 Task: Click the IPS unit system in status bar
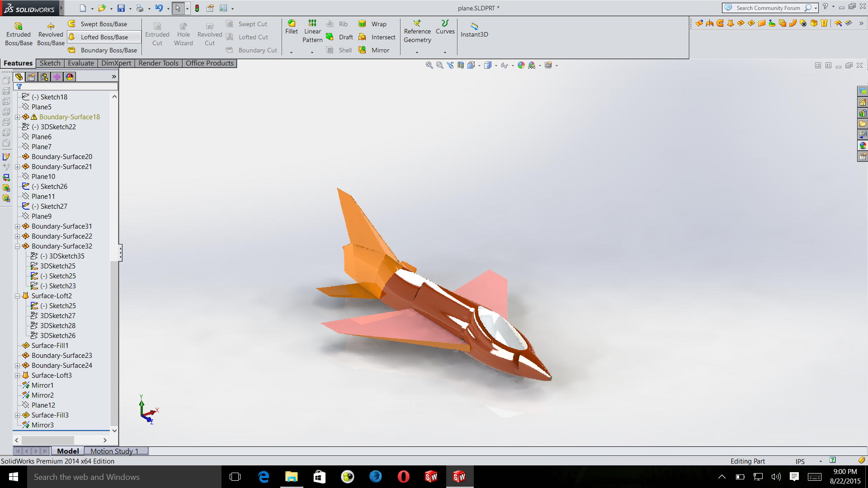tap(800, 461)
